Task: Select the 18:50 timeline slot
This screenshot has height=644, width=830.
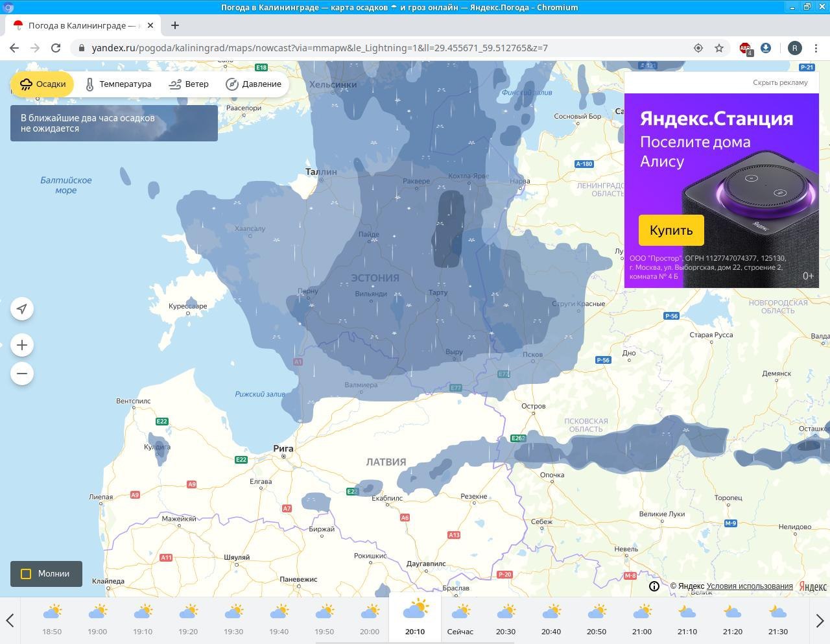Action: (52, 621)
